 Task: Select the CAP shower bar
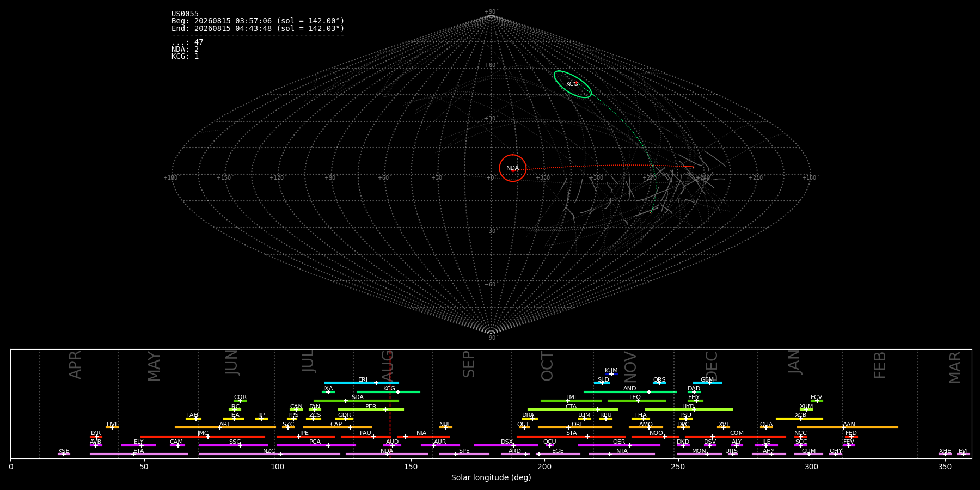(338, 427)
